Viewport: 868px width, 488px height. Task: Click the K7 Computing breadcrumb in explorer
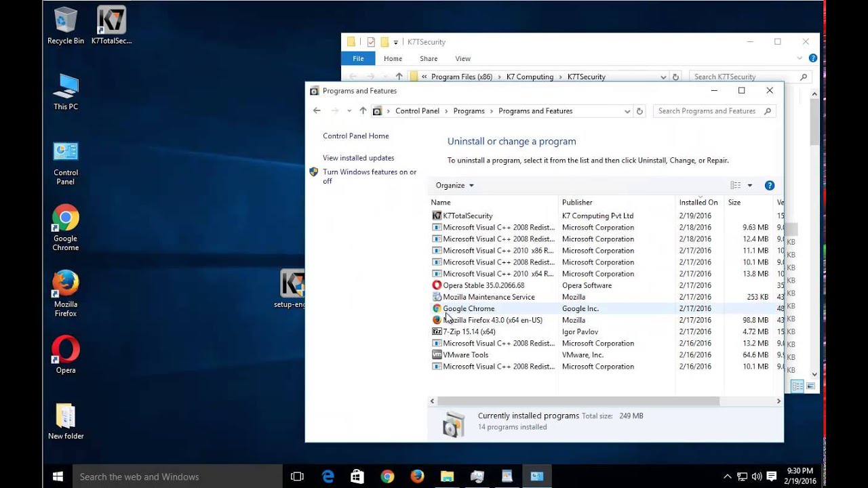coord(530,77)
